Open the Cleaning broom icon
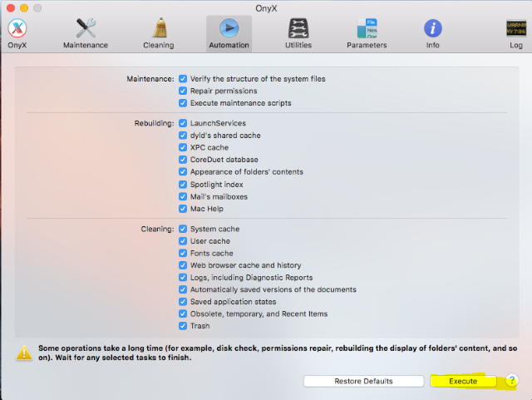Viewport: 532px width, 400px height. coord(159,28)
